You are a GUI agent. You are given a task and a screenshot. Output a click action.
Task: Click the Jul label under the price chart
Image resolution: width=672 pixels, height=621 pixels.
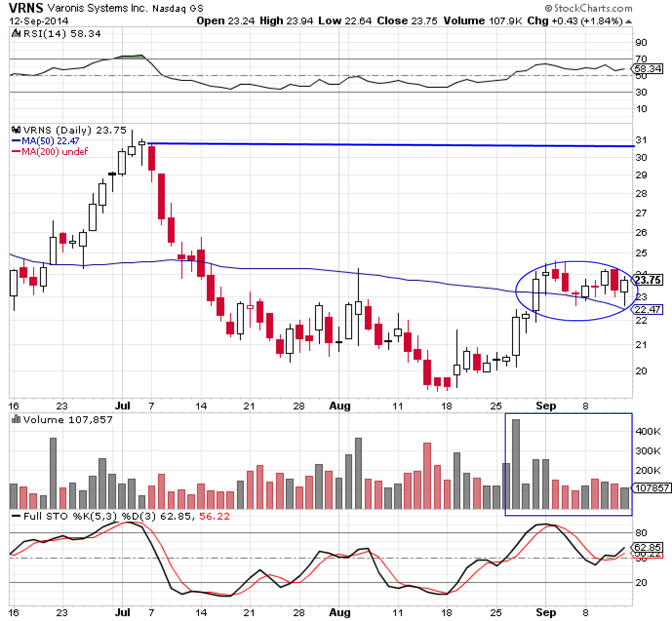(122, 406)
